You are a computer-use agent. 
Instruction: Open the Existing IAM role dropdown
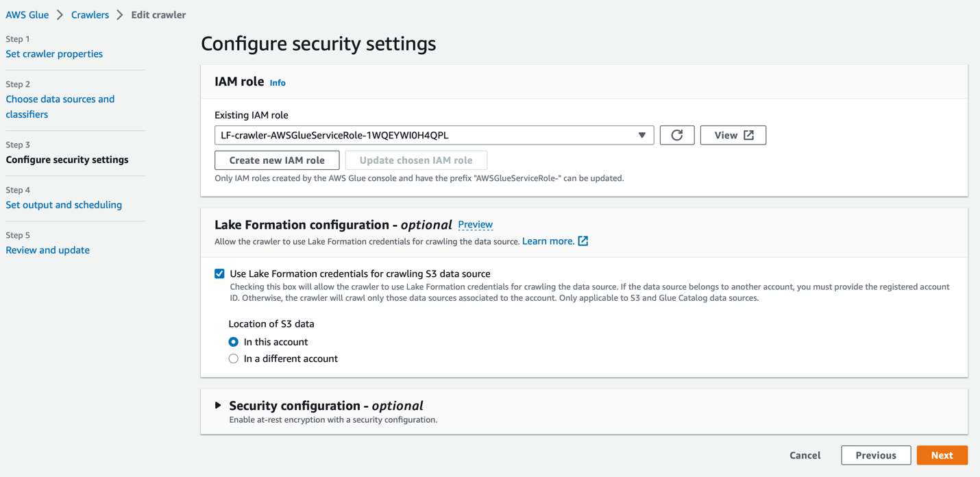click(x=434, y=135)
